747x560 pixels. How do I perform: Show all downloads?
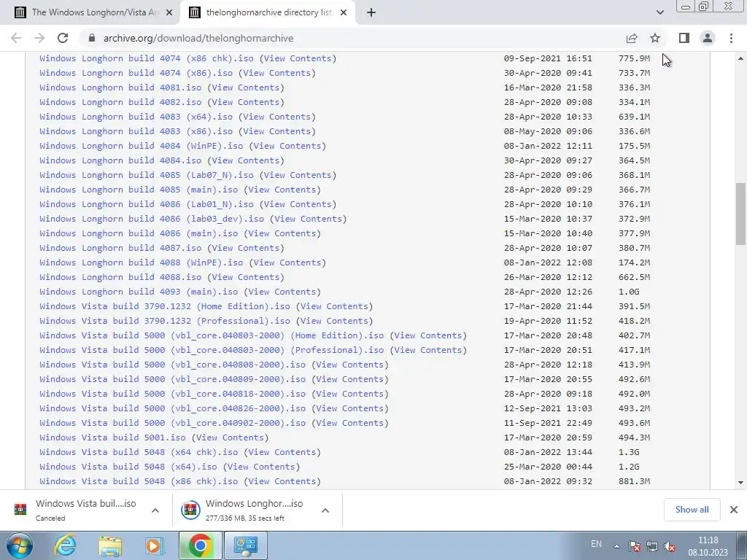tap(692, 510)
